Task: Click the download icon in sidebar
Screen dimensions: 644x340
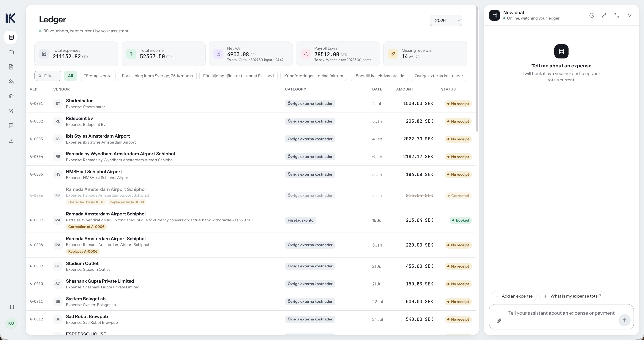Action: click(11, 140)
